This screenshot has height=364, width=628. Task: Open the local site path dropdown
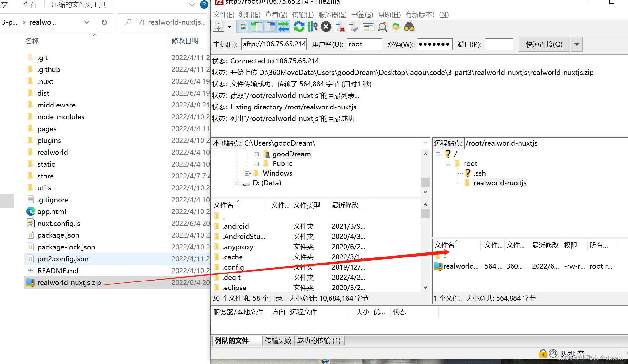coord(425,143)
